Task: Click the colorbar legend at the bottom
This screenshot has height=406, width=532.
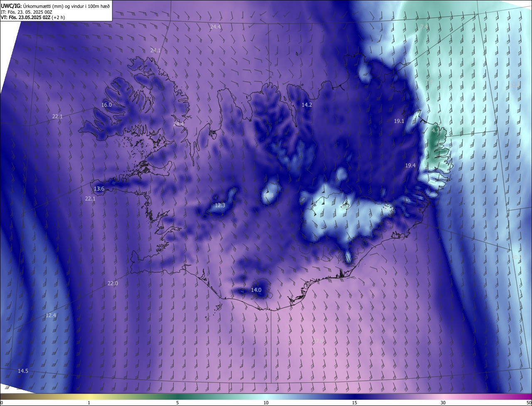Action: 266,396
